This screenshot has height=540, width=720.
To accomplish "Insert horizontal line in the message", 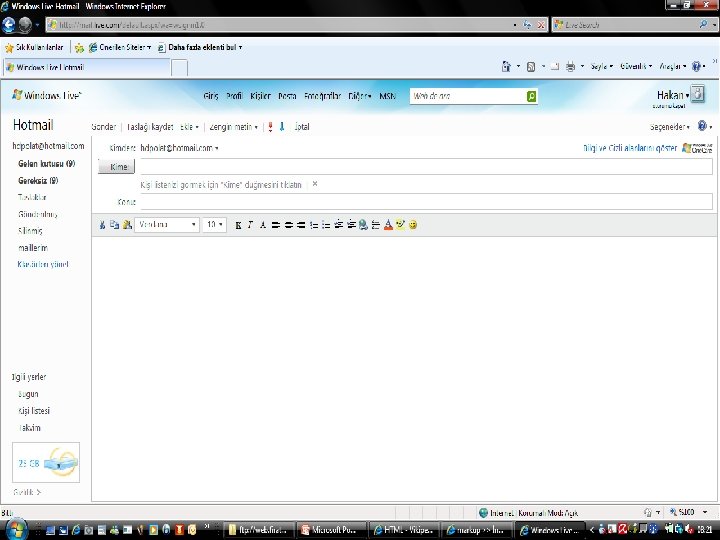I will pyautogui.click(x=376, y=225).
